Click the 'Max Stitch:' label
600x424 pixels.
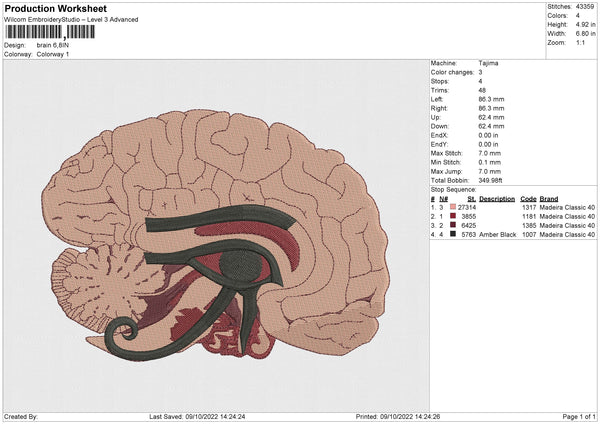(x=447, y=153)
